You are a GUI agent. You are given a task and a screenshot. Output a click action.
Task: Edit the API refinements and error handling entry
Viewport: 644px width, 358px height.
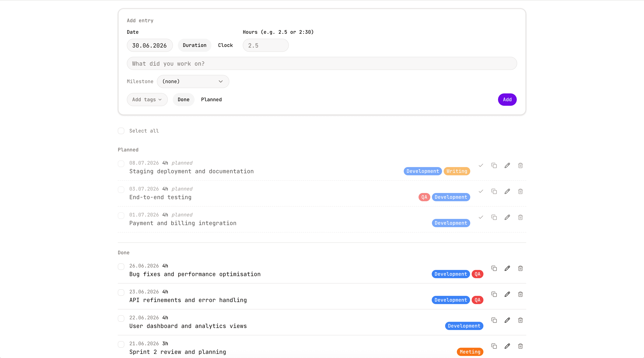[507, 294]
